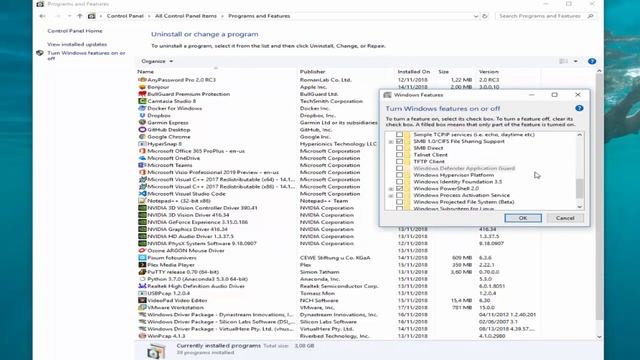Click the Control Panel breadcrumb
Viewport: 640px width, 360px height.
click(125, 16)
